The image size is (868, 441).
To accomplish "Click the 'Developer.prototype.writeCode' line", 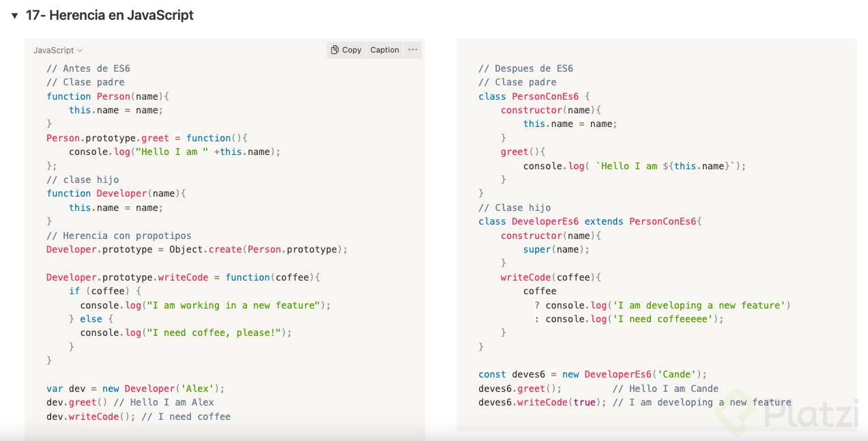I will (183, 277).
